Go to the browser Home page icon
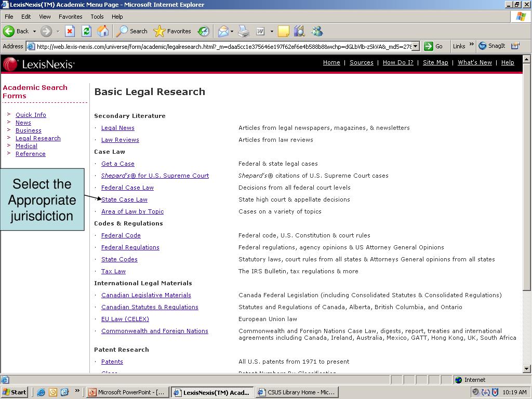The height and width of the screenshot is (399, 532). pos(103,31)
